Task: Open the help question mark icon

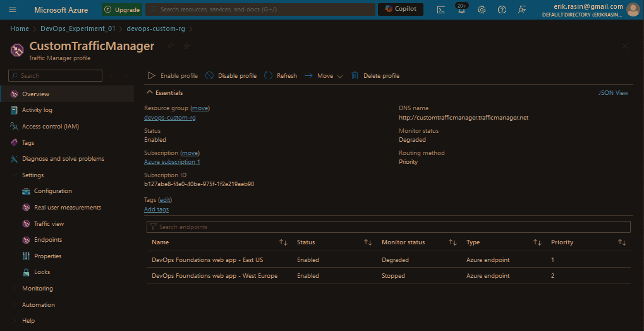Action: pos(502,9)
